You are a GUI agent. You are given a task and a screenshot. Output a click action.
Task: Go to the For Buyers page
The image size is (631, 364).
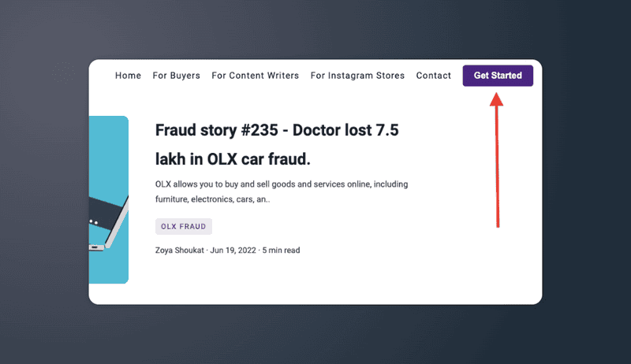176,76
